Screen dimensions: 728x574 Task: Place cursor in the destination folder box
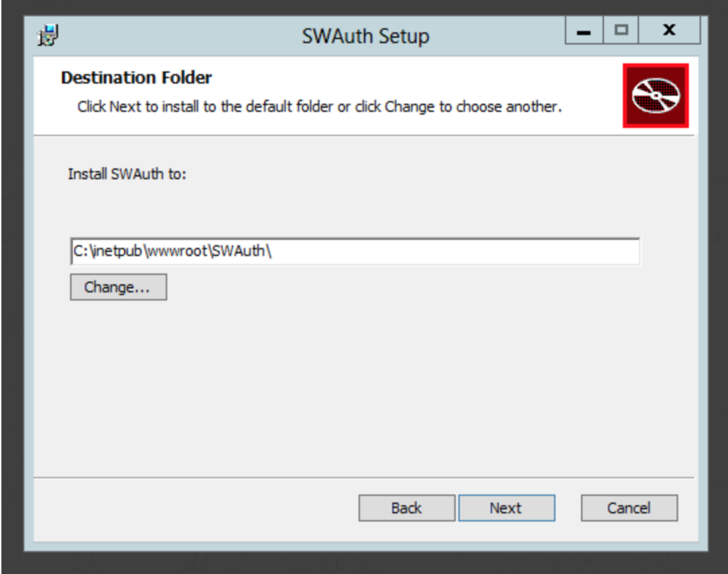pos(355,253)
